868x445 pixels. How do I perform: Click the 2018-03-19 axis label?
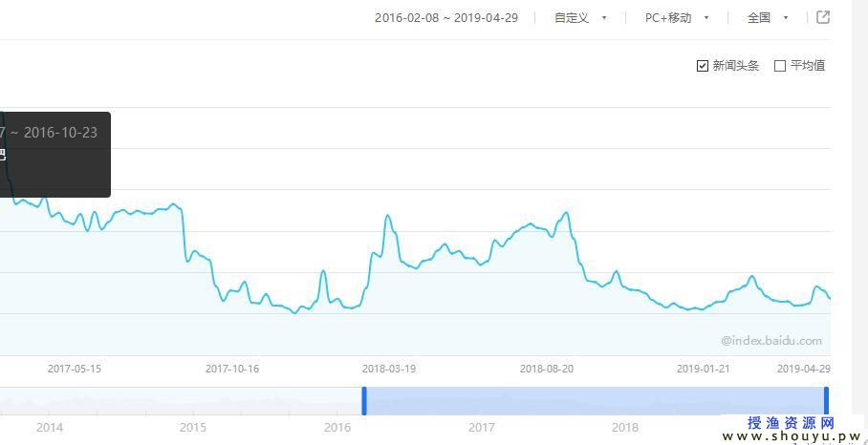(x=389, y=369)
